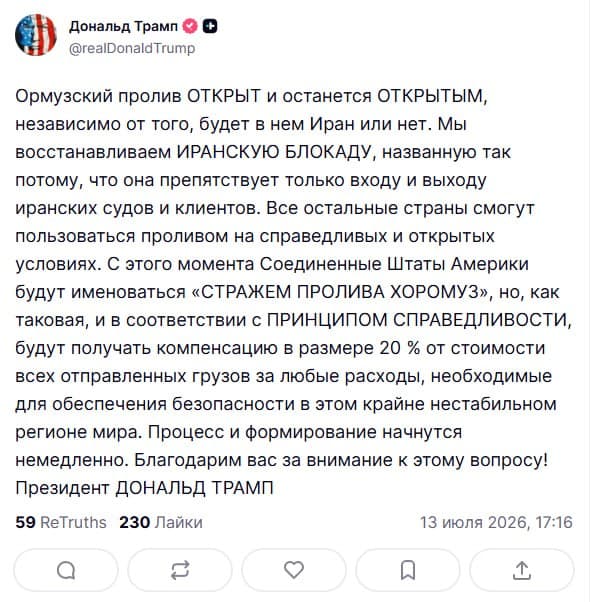Viewport: 590px width, 602px height.
Task: View the list of 59 ReTruths
Action: tap(61, 523)
